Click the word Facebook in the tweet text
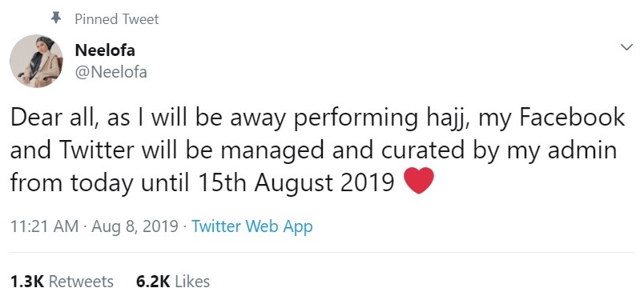Screen dimensions: 644x304 point(572,118)
